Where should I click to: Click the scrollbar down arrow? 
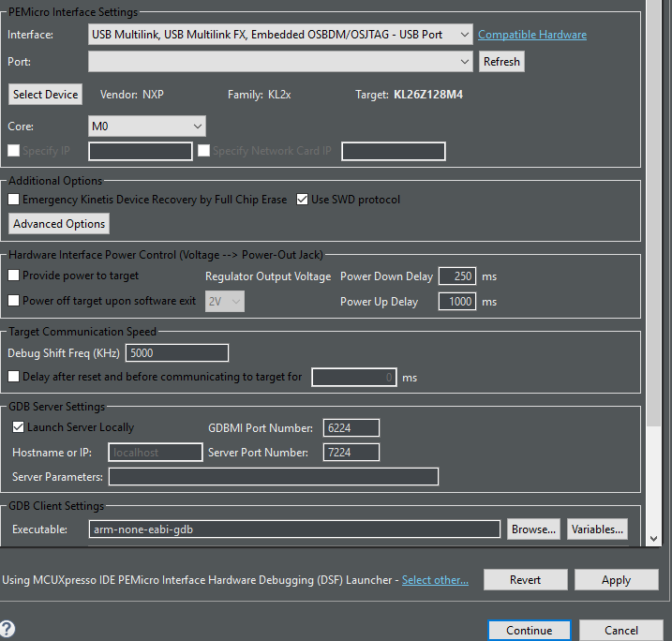point(653,539)
